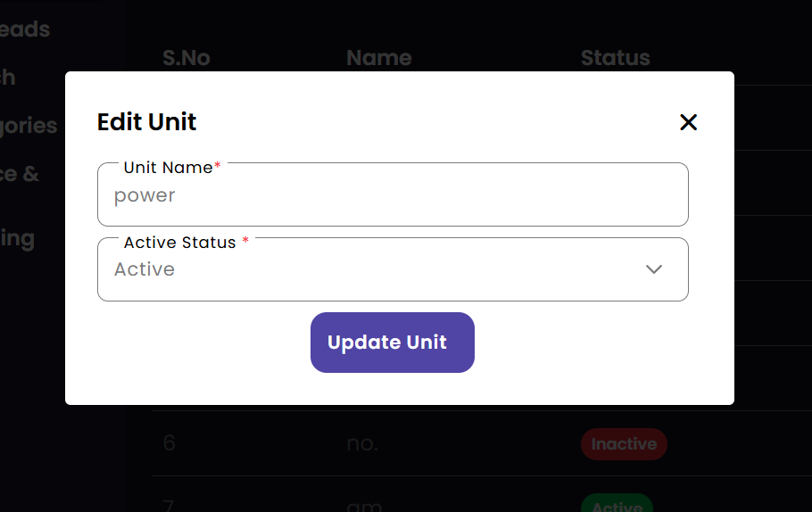Open the sidebar item ending in "ce &"
The height and width of the screenshot is (512, 812).
pyautogui.click(x=20, y=174)
